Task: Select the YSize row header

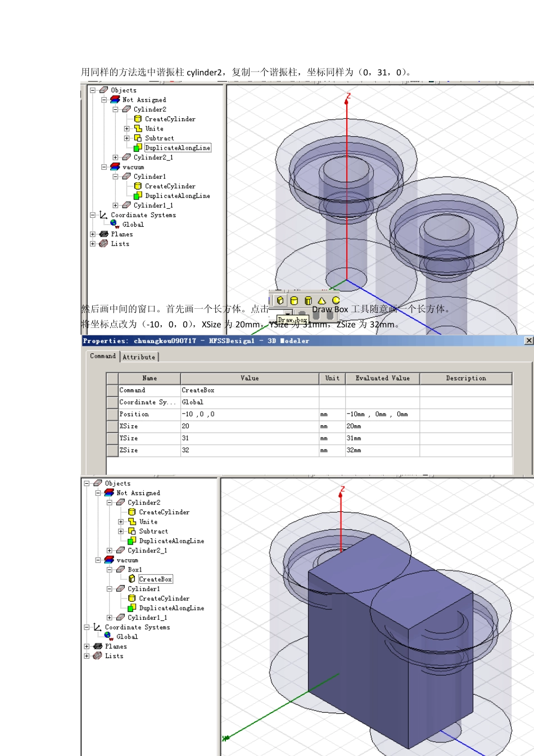Action: [x=112, y=438]
